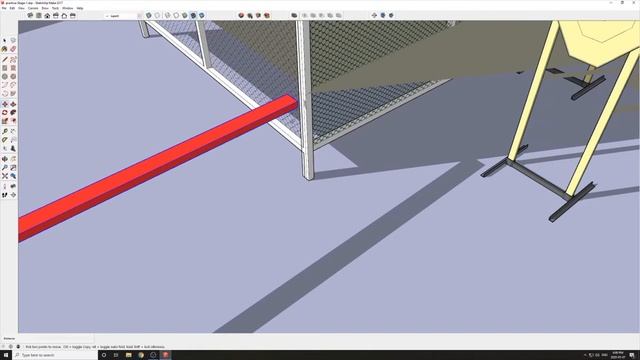Choose the Look Around tool
640x360 pixels.
click(13, 186)
